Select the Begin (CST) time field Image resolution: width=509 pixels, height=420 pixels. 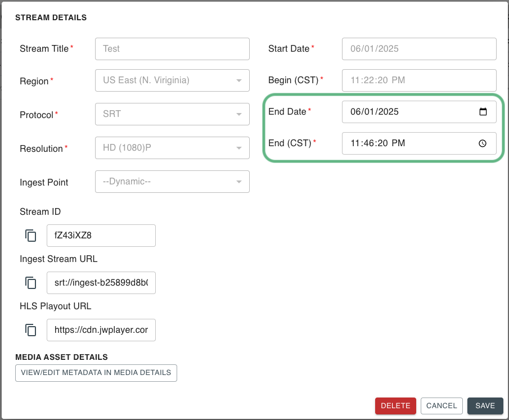tap(418, 80)
